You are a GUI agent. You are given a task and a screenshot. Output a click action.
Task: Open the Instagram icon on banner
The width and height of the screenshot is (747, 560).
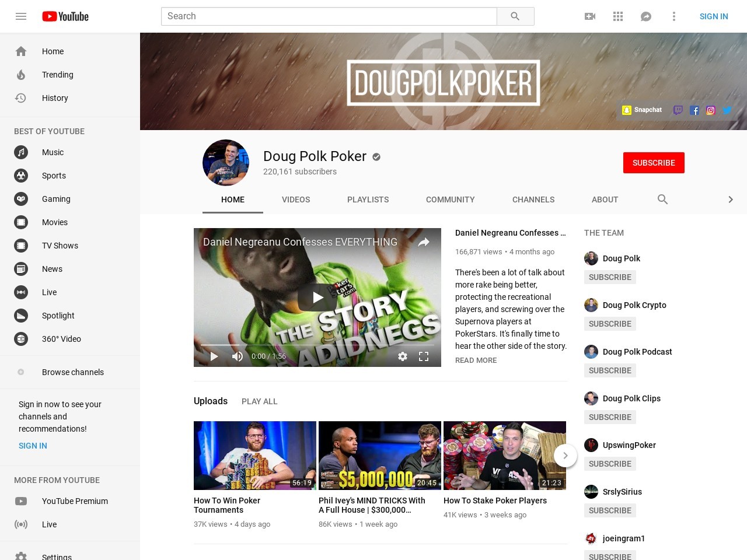pyautogui.click(x=711, y=110)
